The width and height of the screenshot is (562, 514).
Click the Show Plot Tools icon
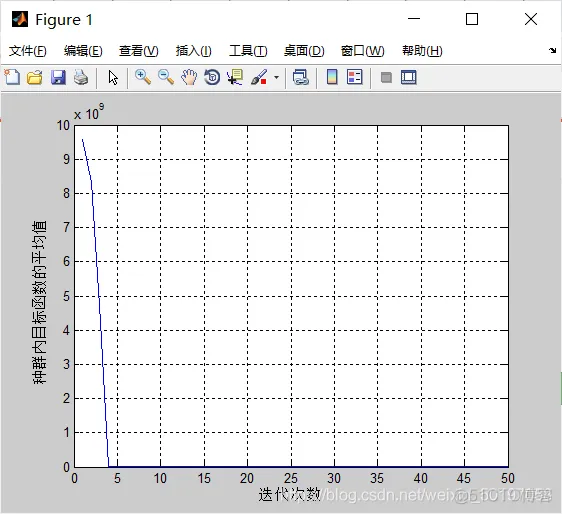coord(409,77)
